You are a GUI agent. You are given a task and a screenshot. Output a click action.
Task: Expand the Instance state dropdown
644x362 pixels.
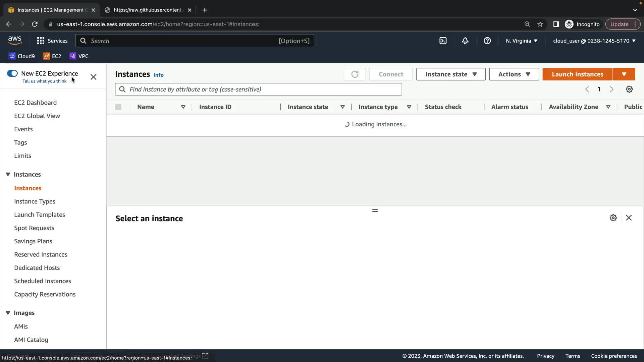(x=450, y=74)
